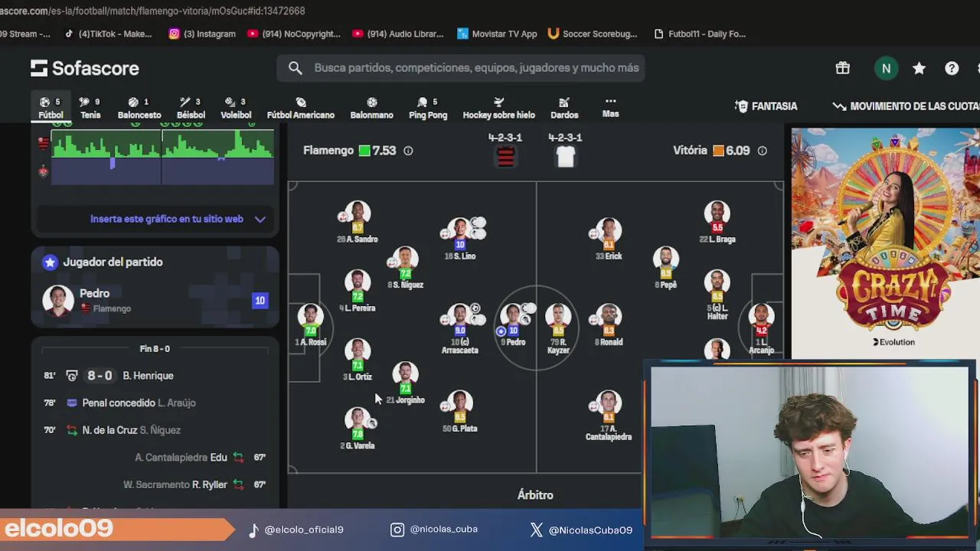Select player L. Braga on pitch
Image resolution: width=980 pixels, height=551 pixels.
pyautogui.click(x=717, y=222)
